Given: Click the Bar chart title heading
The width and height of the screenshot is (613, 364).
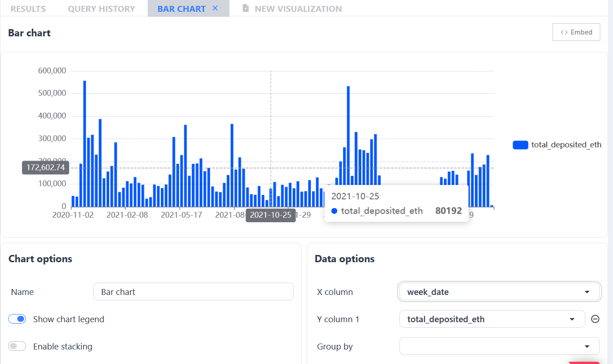Looking at the screenshot, I should coord(30,33).
